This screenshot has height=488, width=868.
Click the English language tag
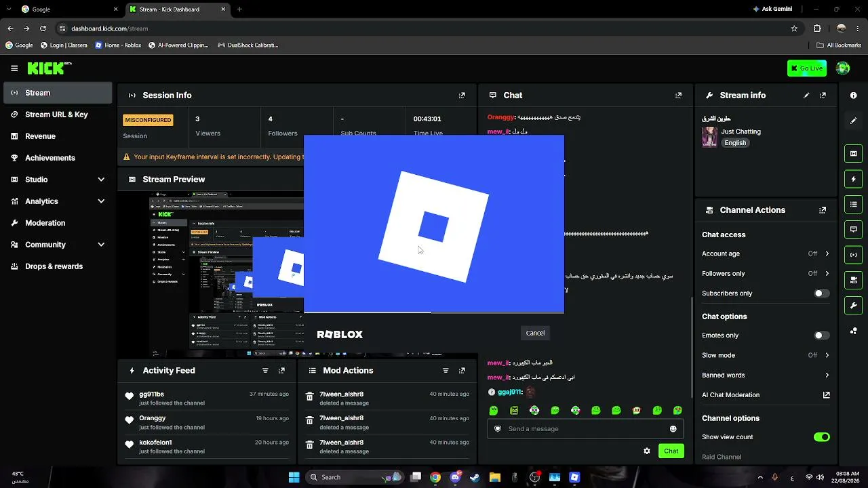click(x=735, y=143)
